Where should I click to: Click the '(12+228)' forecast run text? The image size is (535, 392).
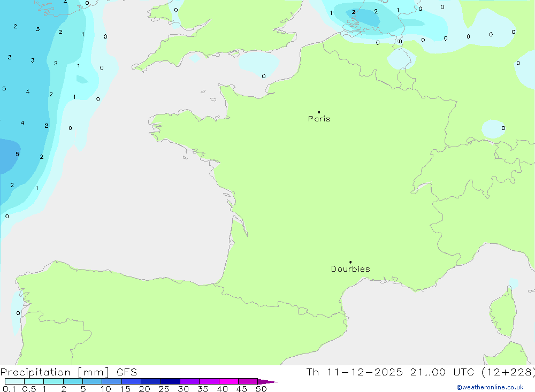[x=508, y=372]
